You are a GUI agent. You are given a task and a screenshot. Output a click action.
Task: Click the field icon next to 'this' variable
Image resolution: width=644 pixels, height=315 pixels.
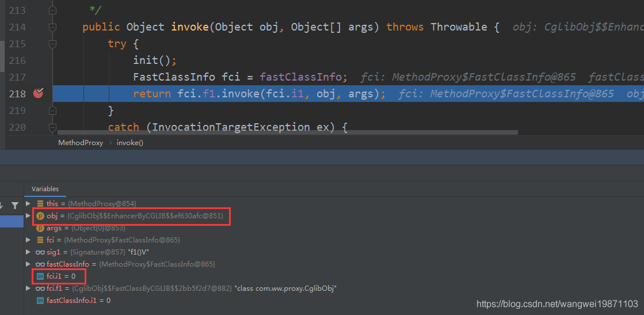(x=40, y=203)
